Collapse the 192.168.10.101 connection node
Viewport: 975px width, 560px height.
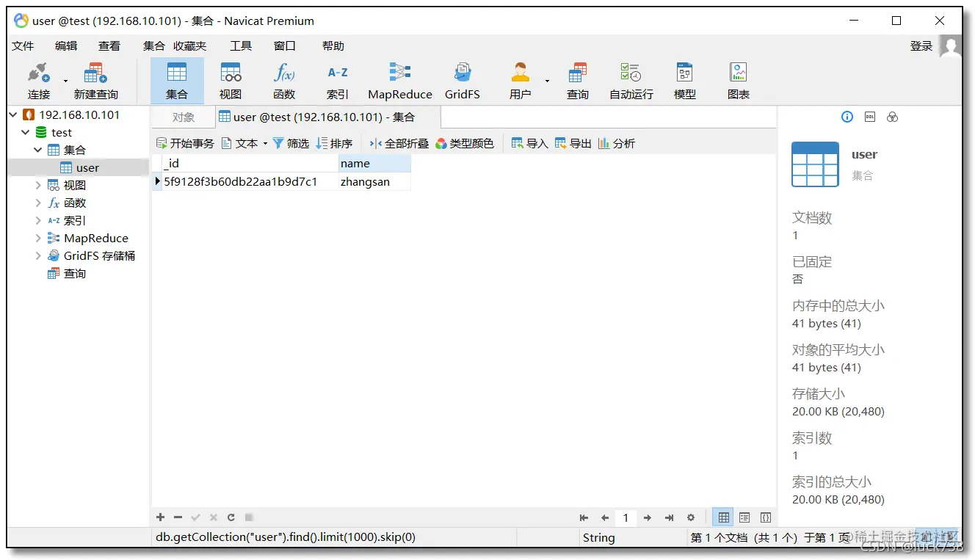13,114
